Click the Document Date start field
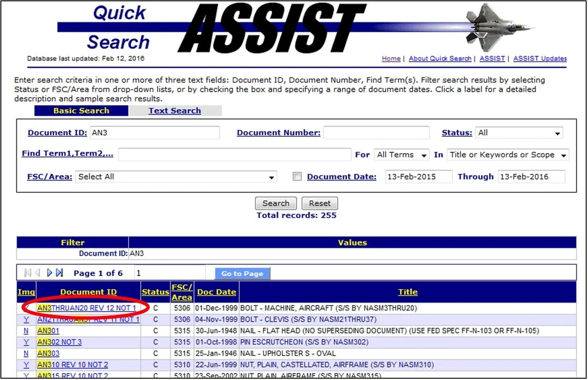 point(419,177)
